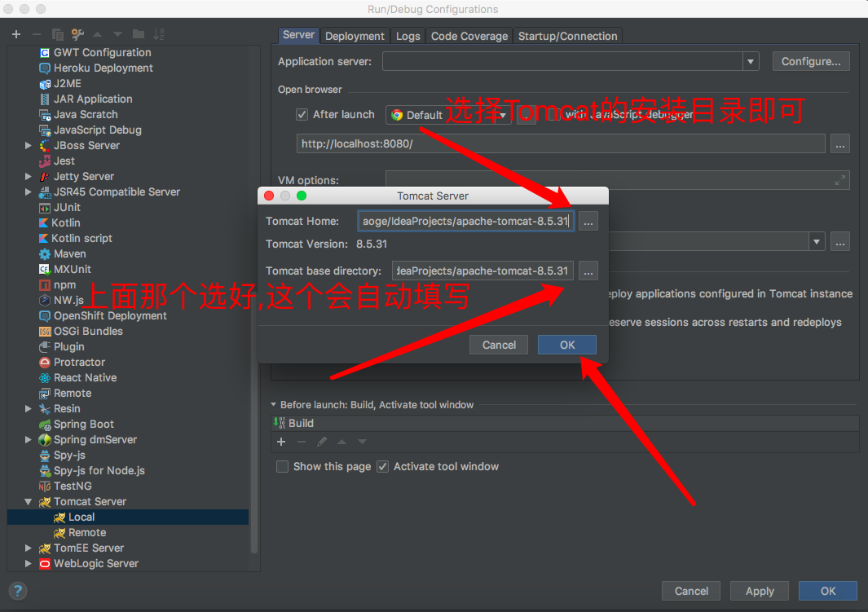Click the copy configuration icon

pyautogui.click(x=58, y=34)
